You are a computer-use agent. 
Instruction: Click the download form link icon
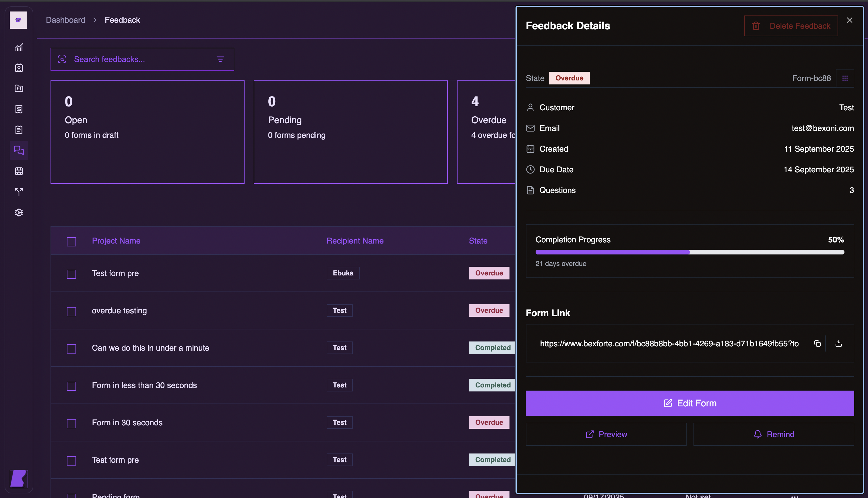click(839, 343)
